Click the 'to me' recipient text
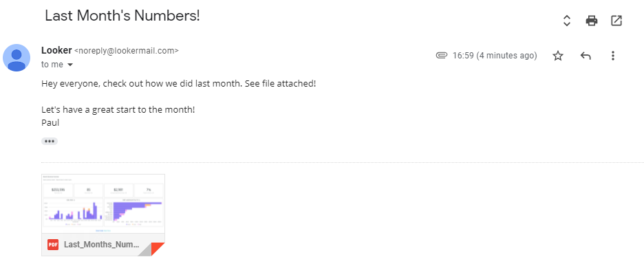This screenshot has height=268, width=644. (x=52, y=65)
